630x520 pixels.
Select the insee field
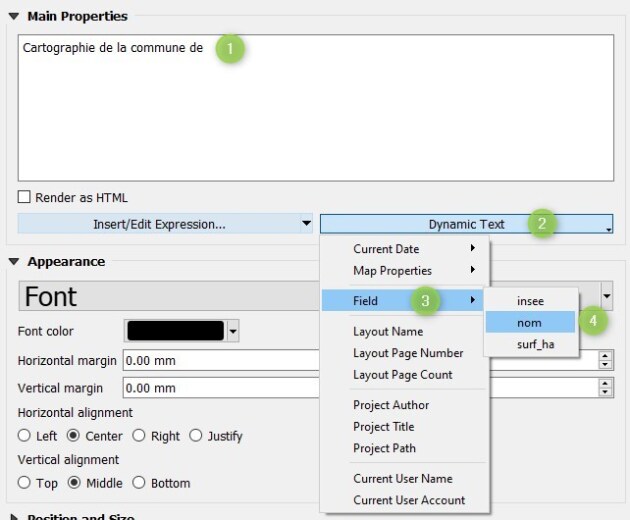pos(530,301)
